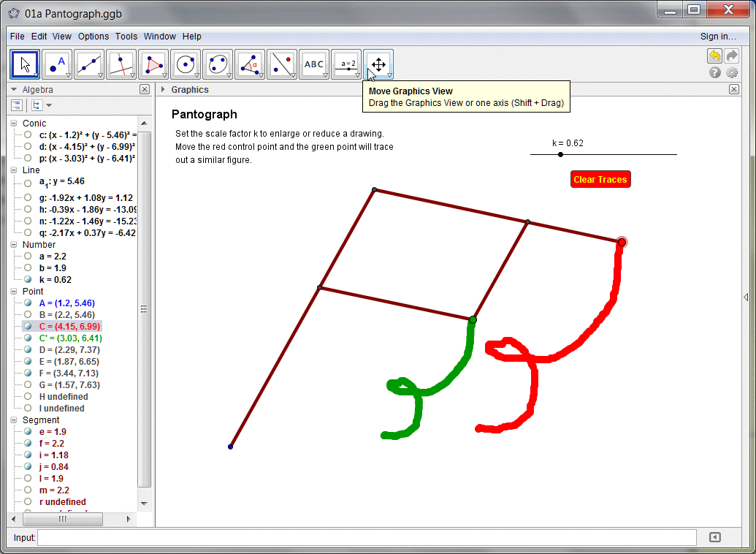Toggle visibility of conic c
This screenshot has height=554, width=756.
click(28, 135)
